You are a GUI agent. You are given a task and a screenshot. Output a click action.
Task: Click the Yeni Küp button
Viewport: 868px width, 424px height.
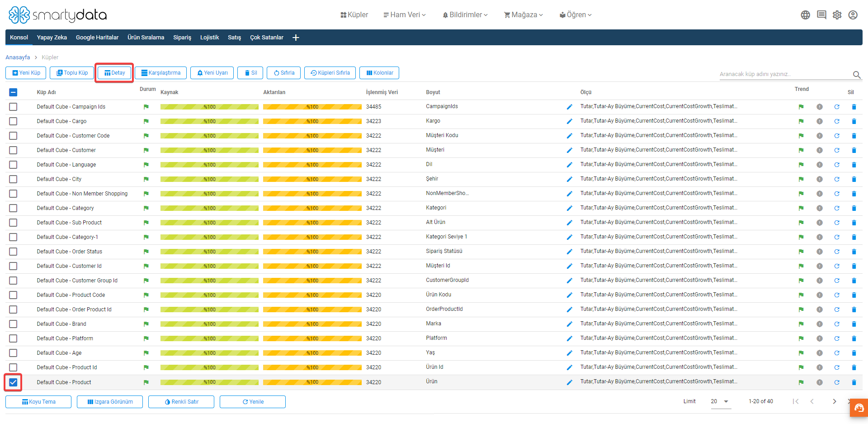26,73
